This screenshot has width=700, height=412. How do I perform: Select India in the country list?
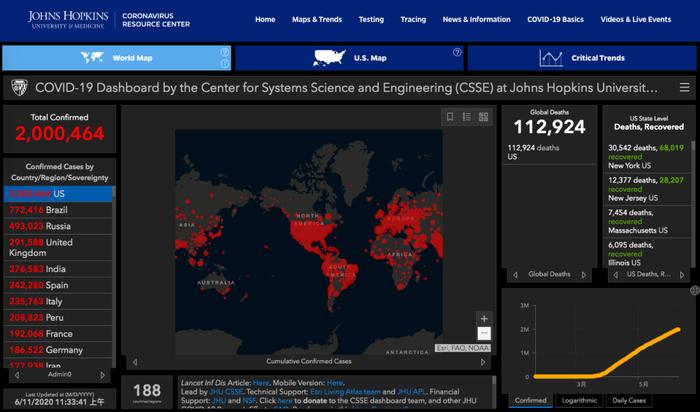point(58,269)
